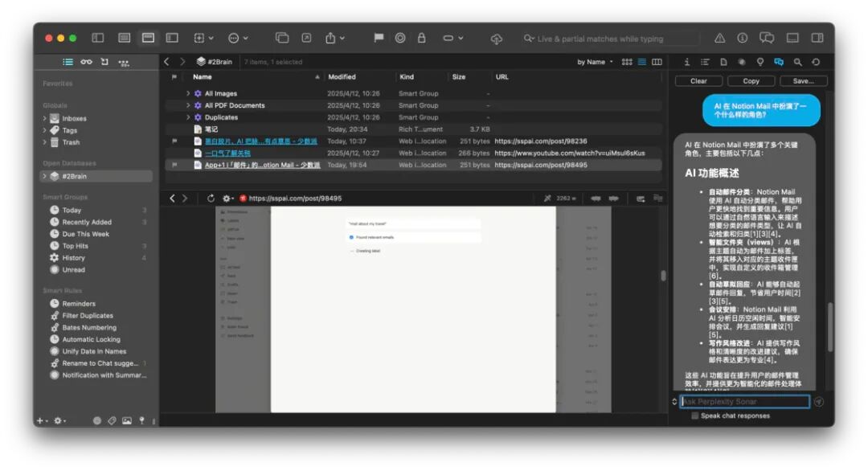The width and height of the screenshot is (868, 471).
Task: Open the chat bubbles icon in the toolbar
Action: pyautogui.click(x=767, y=38)
